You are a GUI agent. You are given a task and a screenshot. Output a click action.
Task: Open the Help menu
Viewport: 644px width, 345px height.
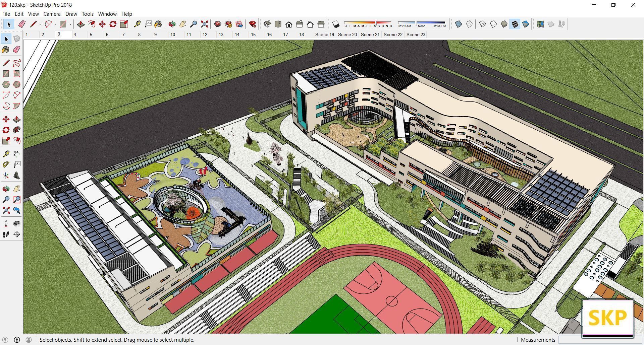click(126, 14)
